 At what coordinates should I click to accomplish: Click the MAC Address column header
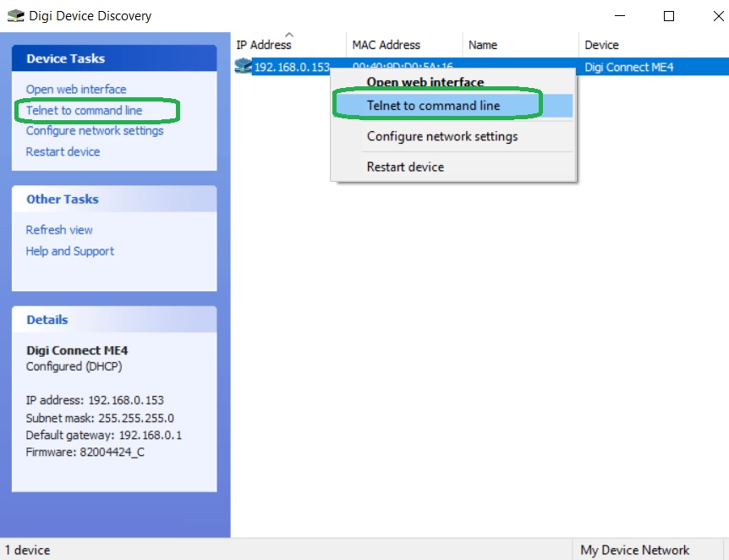404,45
